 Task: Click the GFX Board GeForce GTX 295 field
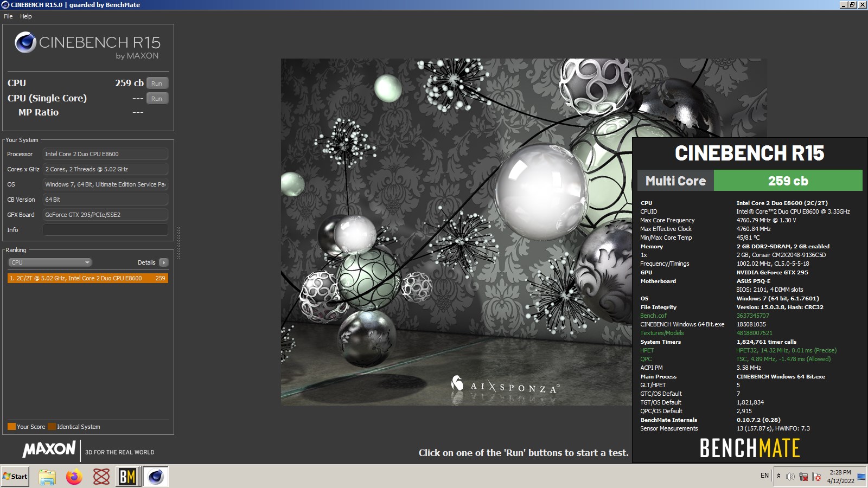[x=105, y=215]
